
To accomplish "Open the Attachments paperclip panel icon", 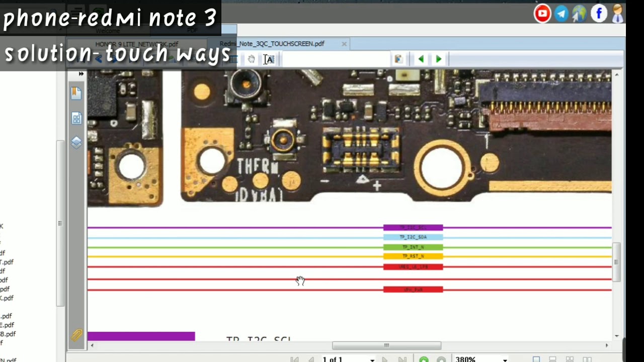I will pyautogui.click(x=76, y=335).
